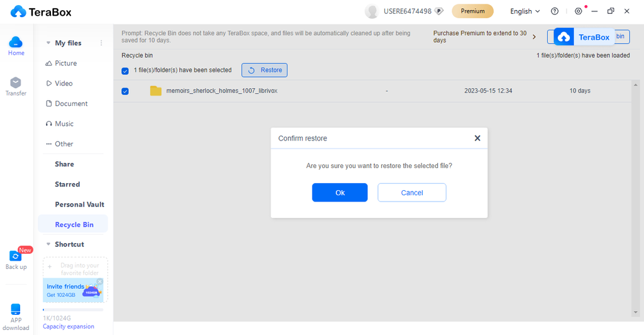Open the settings target icon
The image size is (644, 335).
pyautogui.click(x=579, y=11)
